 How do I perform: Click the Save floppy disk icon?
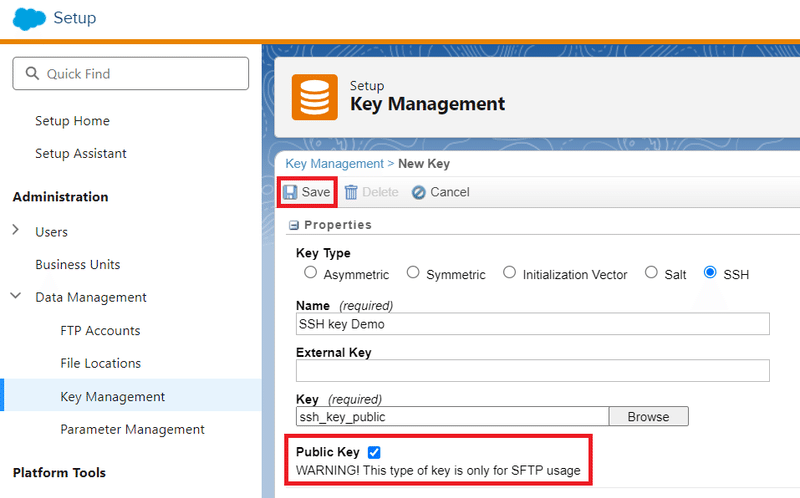coord(290,192)
